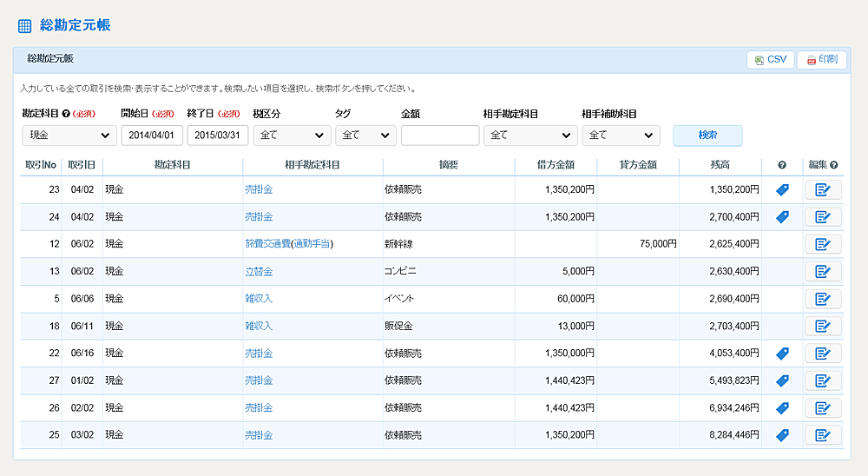Open the edit icon for transaction No 22
The width and height of the screenshot is (868, 476).
[x=823, y=353]
